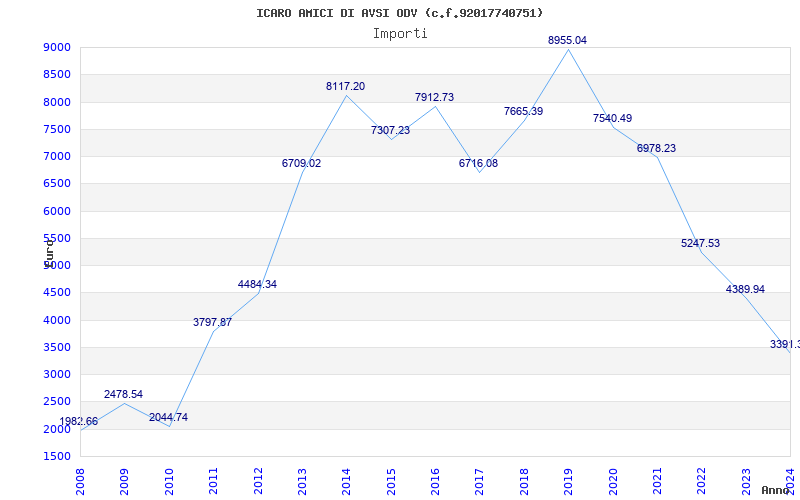The height and width of the screenshot is (500, 800).
Task: Click the x-axis year 2010
Action: pyautogui.click(x=169, y=481)
